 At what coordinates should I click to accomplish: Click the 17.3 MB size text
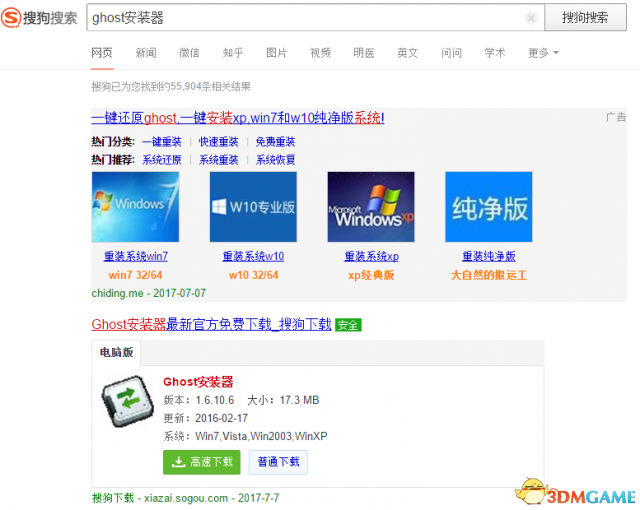299,400
